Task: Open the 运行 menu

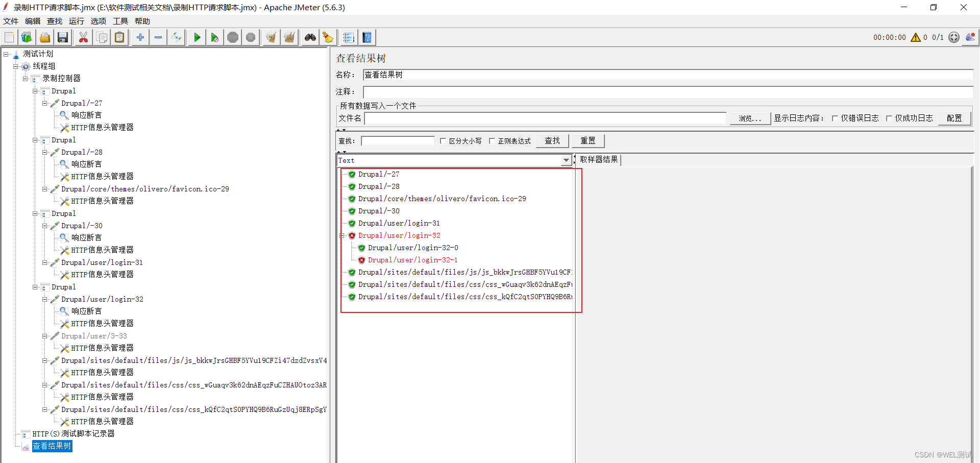Action: [x=77, y=21]
